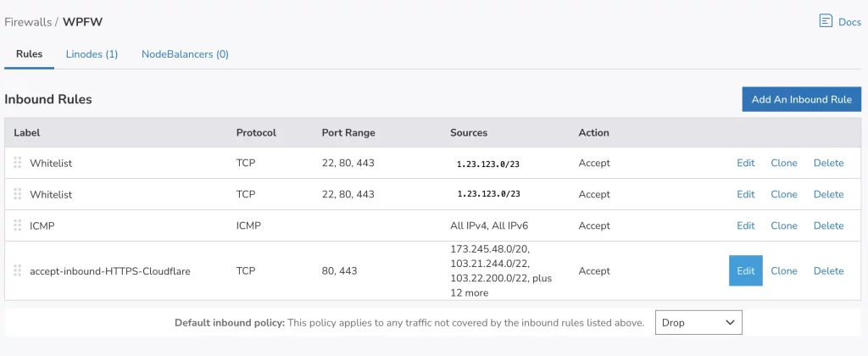Click the ICMP rule drag handle
Image resolution: width=868 pixels, height=356 pixels.
point(17,225)
